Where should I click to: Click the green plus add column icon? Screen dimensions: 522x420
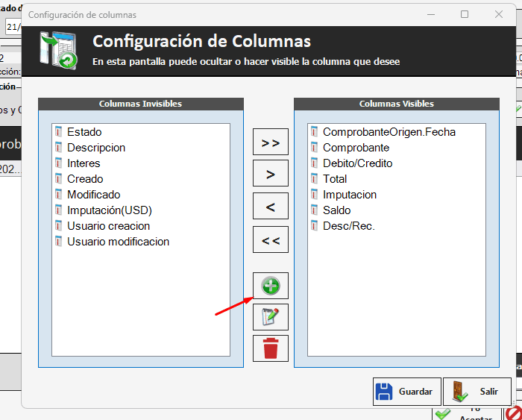pos(271,286)
